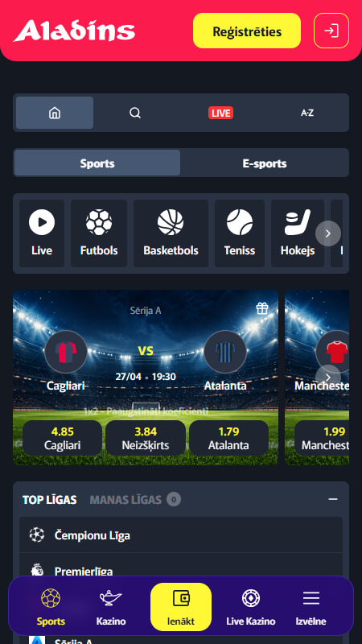
Task: Open the A-Z sports list tab
Action: [307, 113]
